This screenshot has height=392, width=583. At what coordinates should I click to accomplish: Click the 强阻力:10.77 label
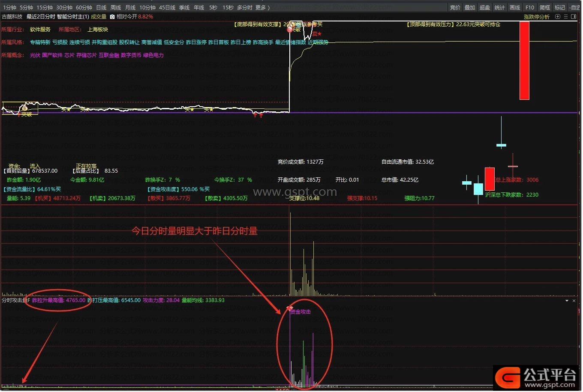tap(419, 198)
